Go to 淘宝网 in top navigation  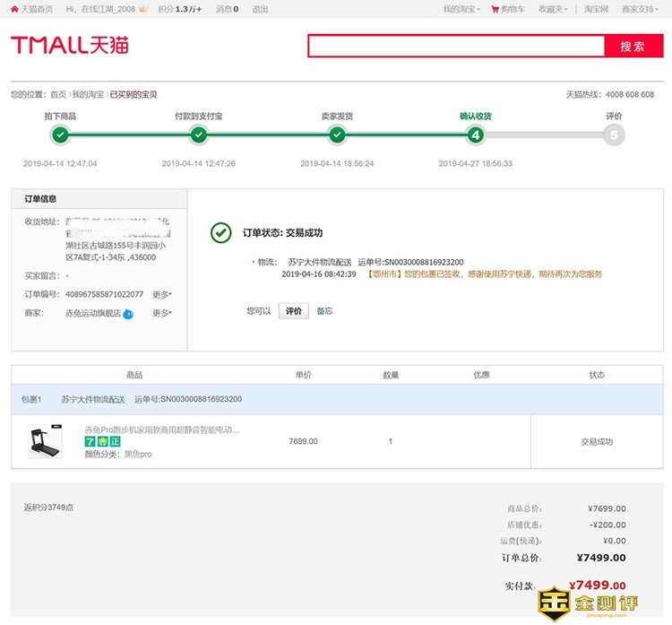[x=596, y=9]
